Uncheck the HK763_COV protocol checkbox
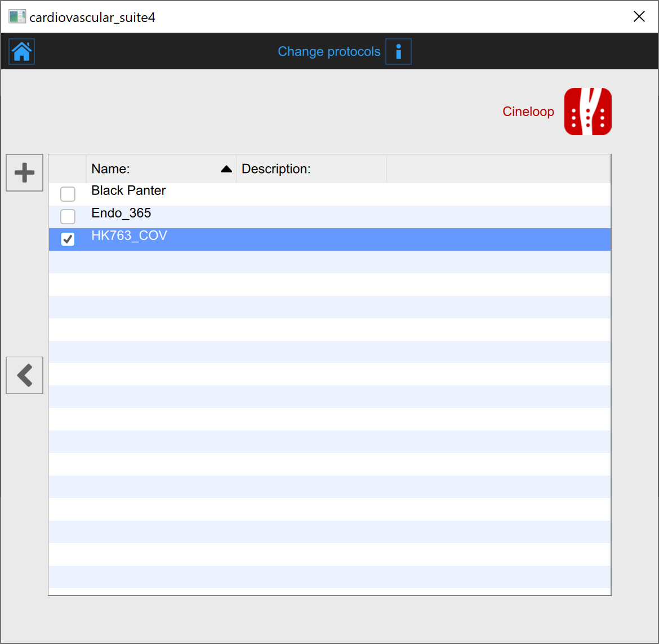 click(x=68, y=239)
